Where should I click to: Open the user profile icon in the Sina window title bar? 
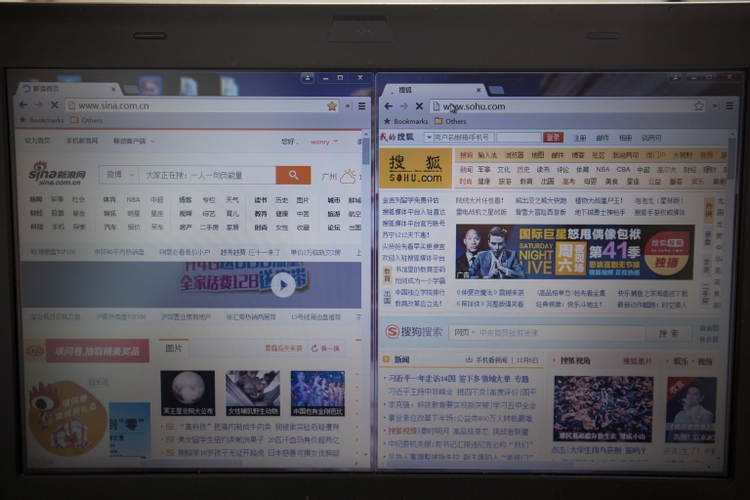[307, 78]
